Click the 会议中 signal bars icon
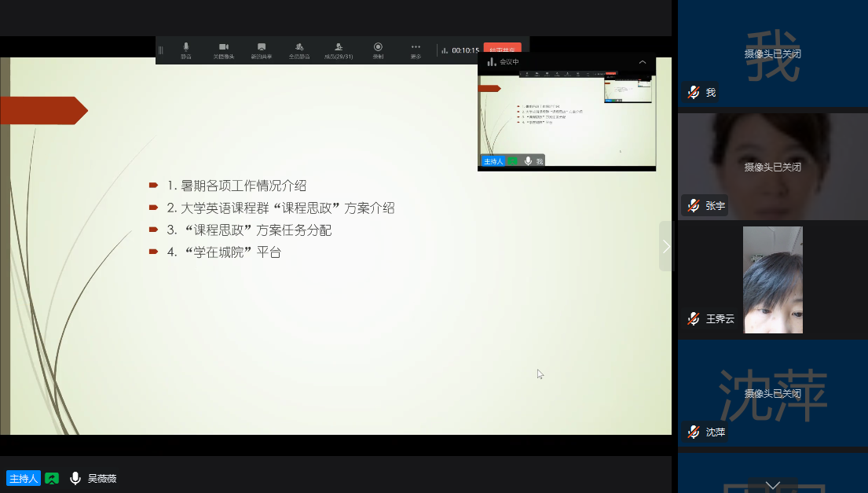Image resolution: width=868 pixels, height=493 pixels. 492,61
